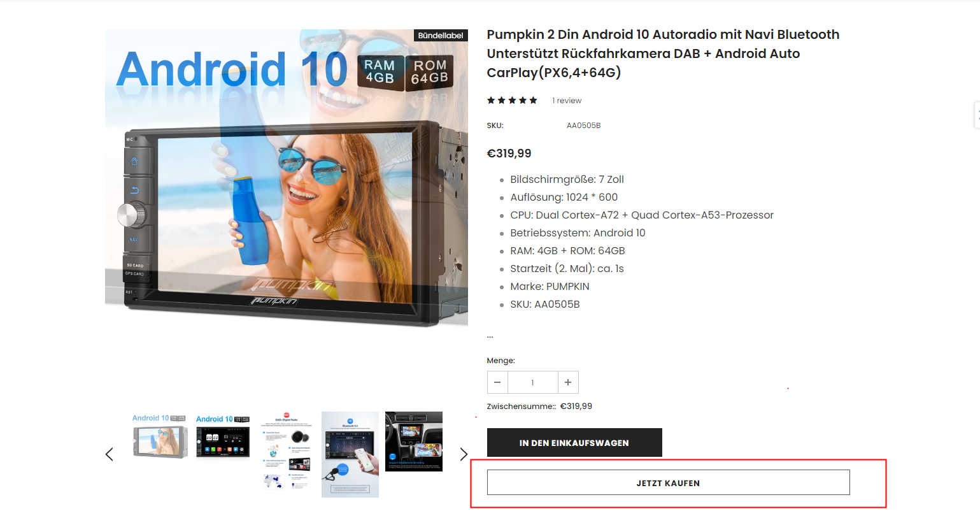Screen dimensions: 980x532
Task: Click the five-star rating icons
Action: [512, 101]
